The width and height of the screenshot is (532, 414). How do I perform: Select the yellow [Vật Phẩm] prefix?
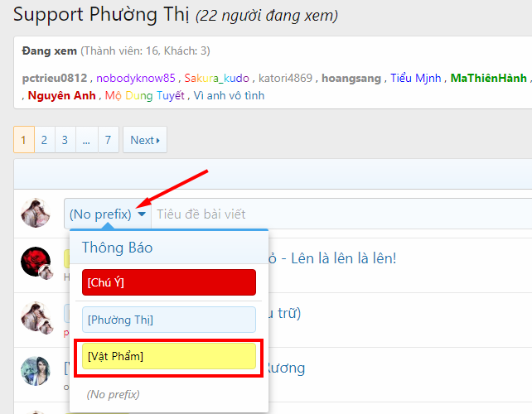169,356
